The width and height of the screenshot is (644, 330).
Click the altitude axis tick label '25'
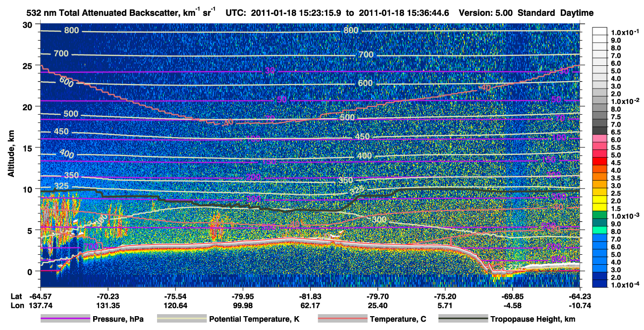point(28,66)
